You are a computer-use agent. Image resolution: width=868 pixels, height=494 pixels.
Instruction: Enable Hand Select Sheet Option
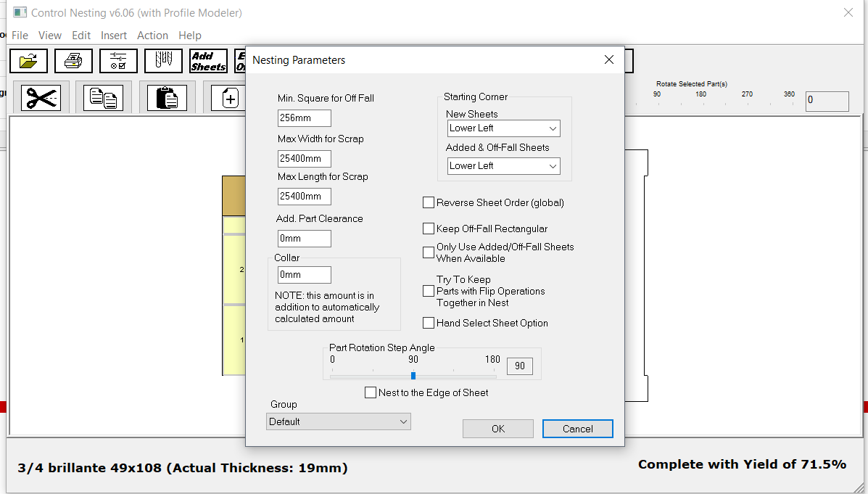429,323
